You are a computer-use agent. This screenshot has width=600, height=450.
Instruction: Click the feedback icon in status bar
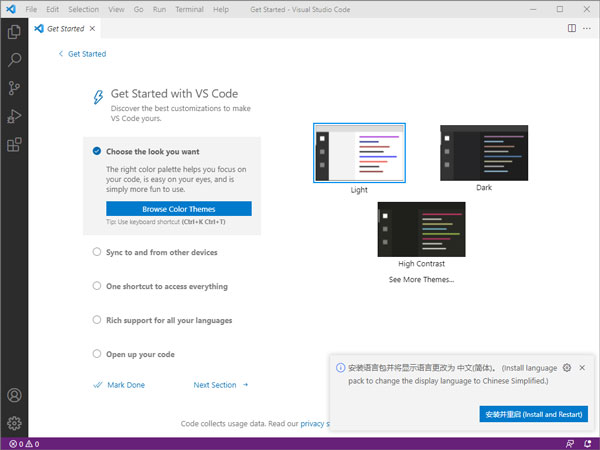(570, 444)
